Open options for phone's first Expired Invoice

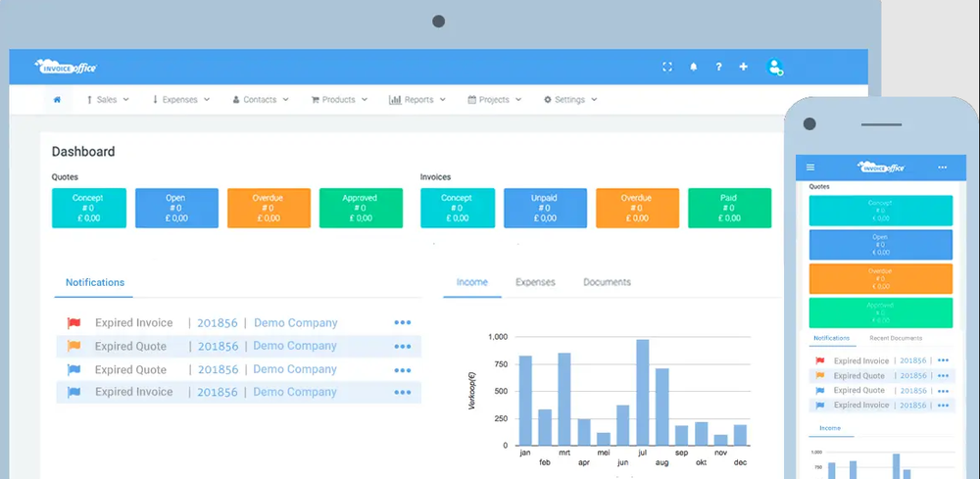[943, 361]
